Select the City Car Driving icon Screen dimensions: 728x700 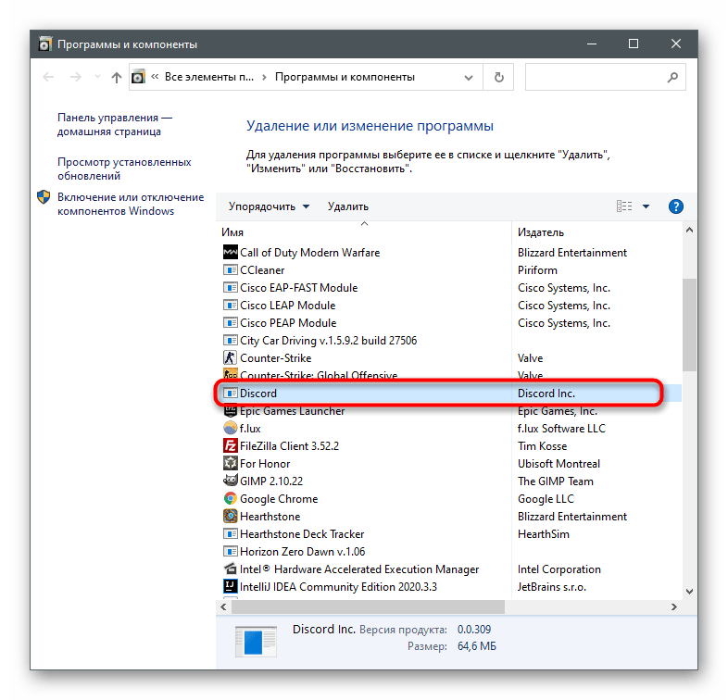[x=231, y=340]
